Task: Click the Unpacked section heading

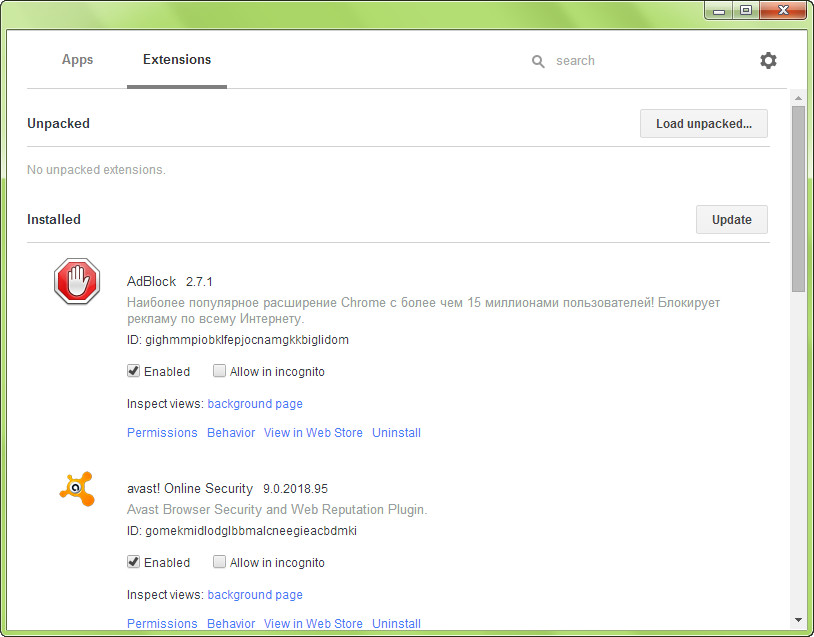Action: (x=58, y=124)
